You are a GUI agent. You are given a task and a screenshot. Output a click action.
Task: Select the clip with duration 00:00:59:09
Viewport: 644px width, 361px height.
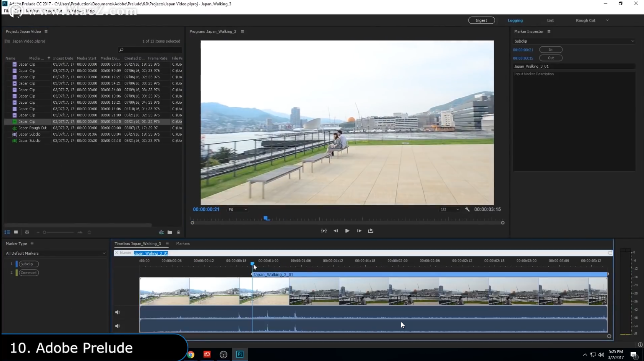click(93, 71)
